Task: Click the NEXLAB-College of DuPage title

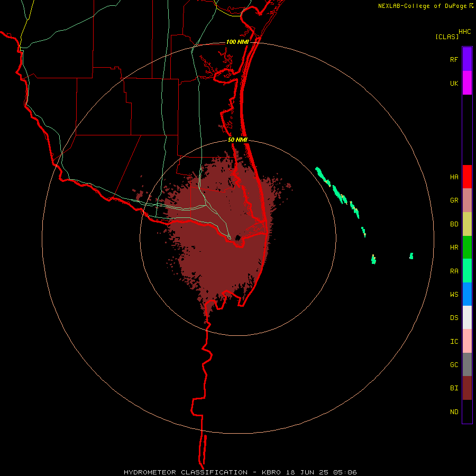Action: click(x=422, y=6)
